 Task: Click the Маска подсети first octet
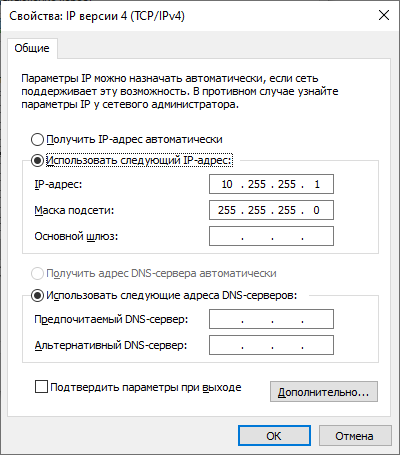point(227,210)
